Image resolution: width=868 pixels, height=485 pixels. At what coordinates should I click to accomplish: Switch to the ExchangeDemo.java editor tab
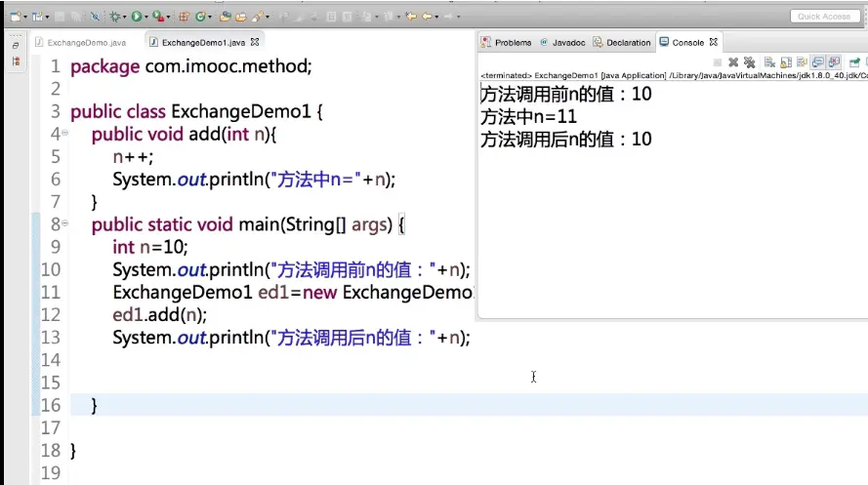tap(81, 43)
